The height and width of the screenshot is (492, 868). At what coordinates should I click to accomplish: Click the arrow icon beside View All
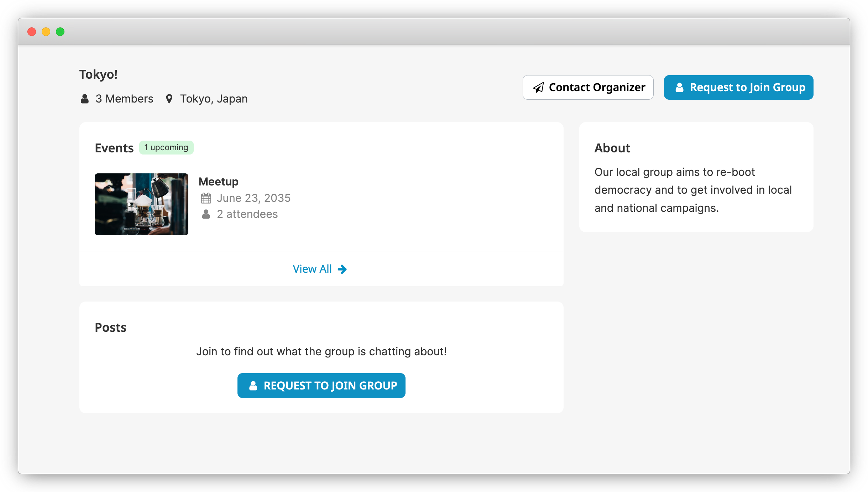pos(342,269)
